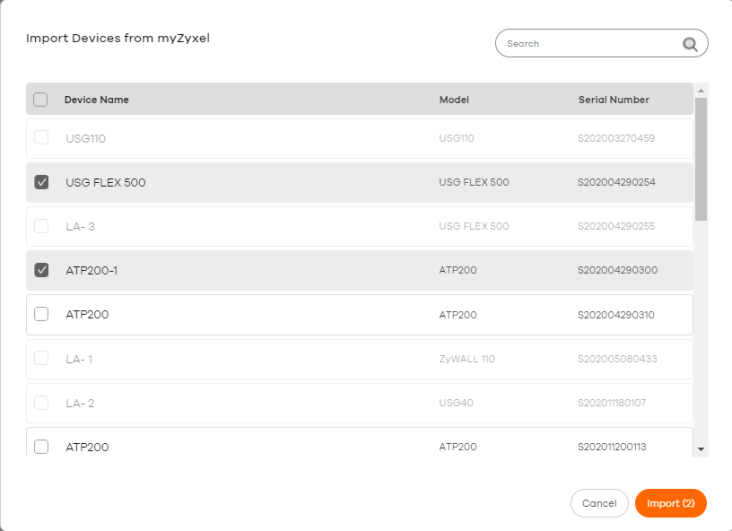Click the disabled LA- 1 checkbox
Screen dimensions: 732x531
(41, 358)
